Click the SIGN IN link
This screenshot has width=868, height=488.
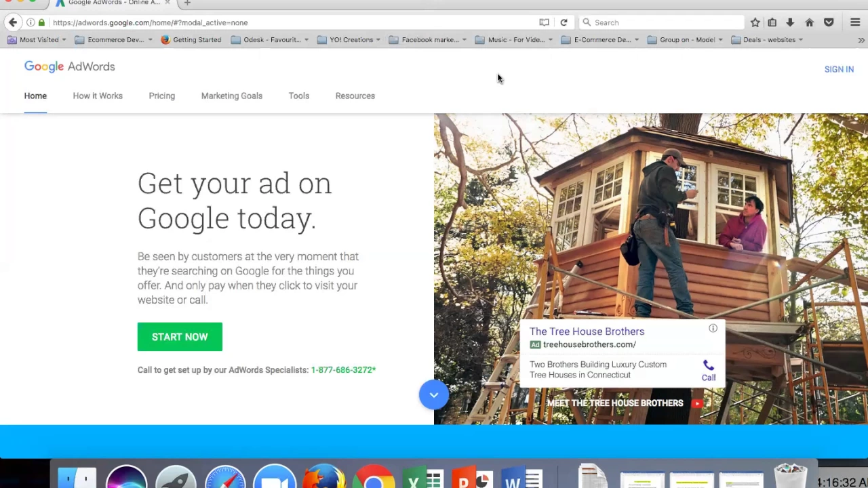point(839,69)
